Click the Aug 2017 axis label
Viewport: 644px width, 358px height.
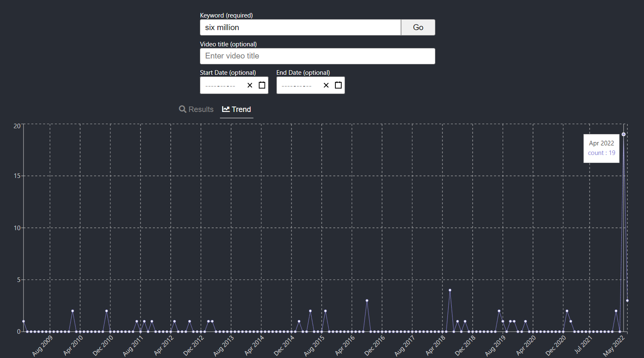[404, 346]
